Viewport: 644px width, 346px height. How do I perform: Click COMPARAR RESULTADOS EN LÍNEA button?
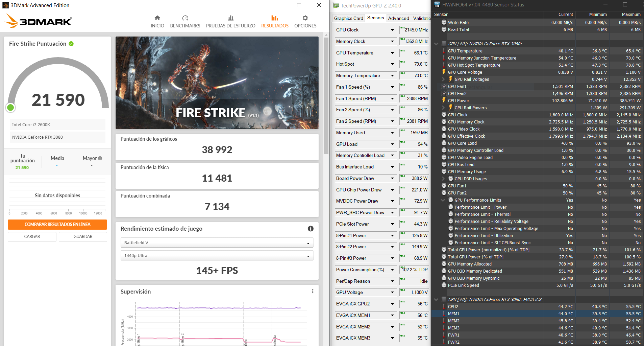[57, 224]
